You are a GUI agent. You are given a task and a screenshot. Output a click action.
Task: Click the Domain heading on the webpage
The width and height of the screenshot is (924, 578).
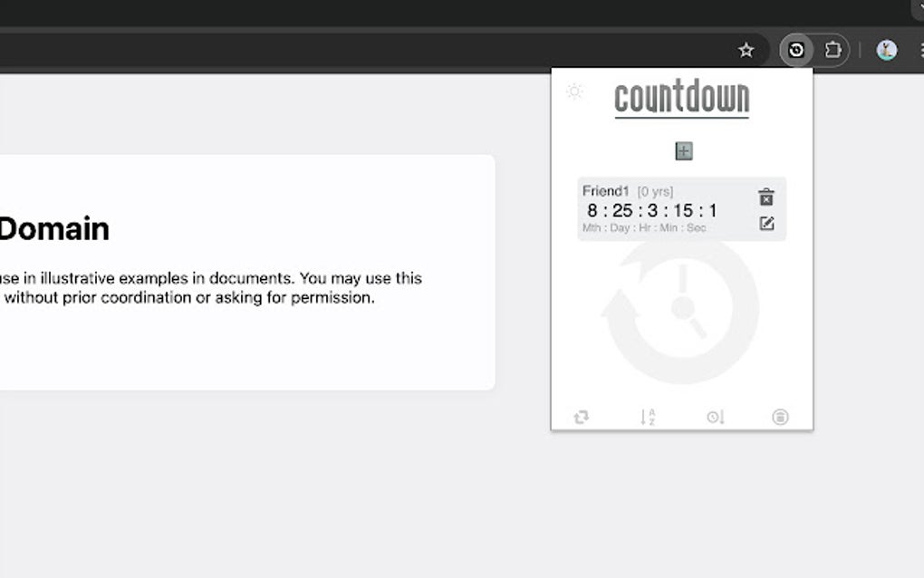pos(53,229)
